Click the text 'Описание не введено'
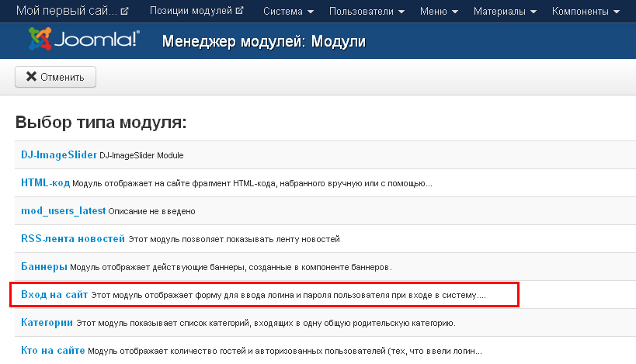The image size is (636, 364). [151, 212]
